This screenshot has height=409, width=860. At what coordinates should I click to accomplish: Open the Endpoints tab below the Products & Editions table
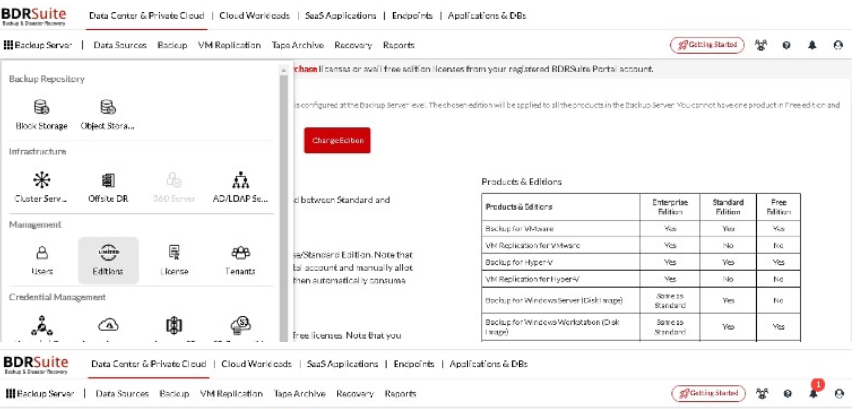[414, 363]
